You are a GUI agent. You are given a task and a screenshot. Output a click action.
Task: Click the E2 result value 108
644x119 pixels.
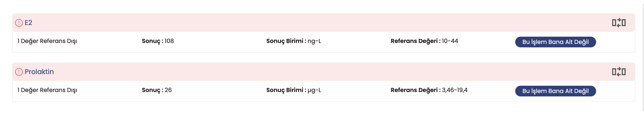(169, 41)
